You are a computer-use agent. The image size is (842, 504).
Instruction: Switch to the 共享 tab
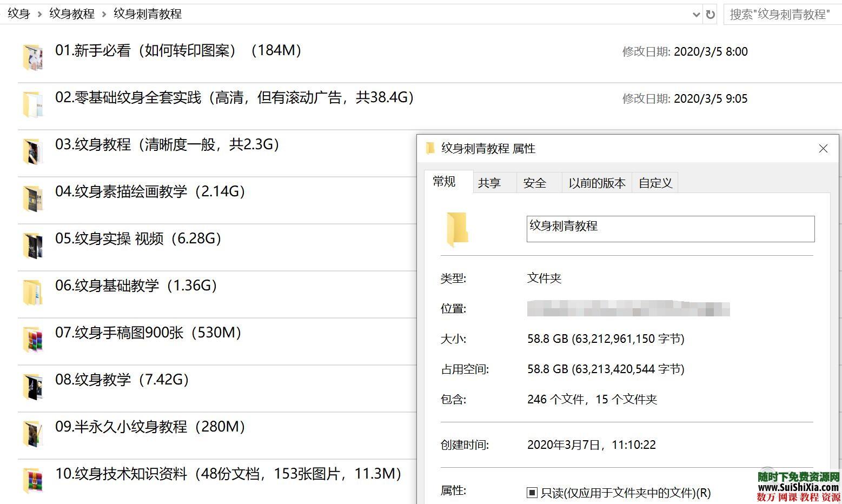click(489, 182)
